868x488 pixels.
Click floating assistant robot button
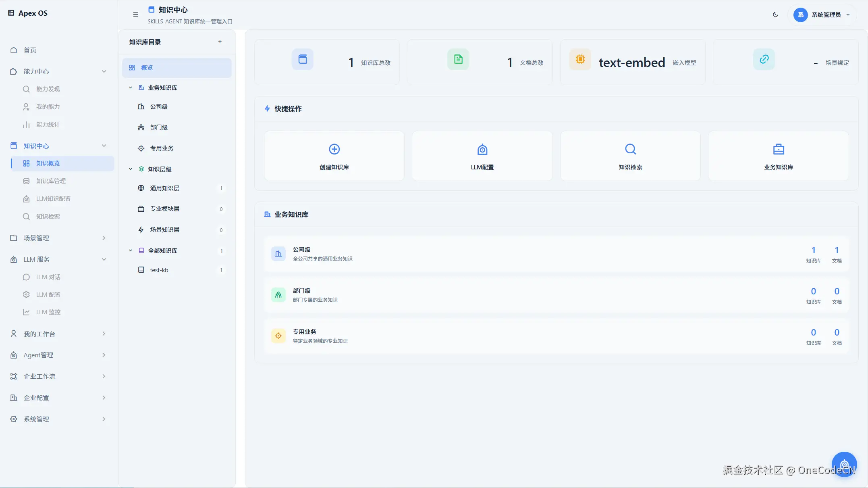844,464
